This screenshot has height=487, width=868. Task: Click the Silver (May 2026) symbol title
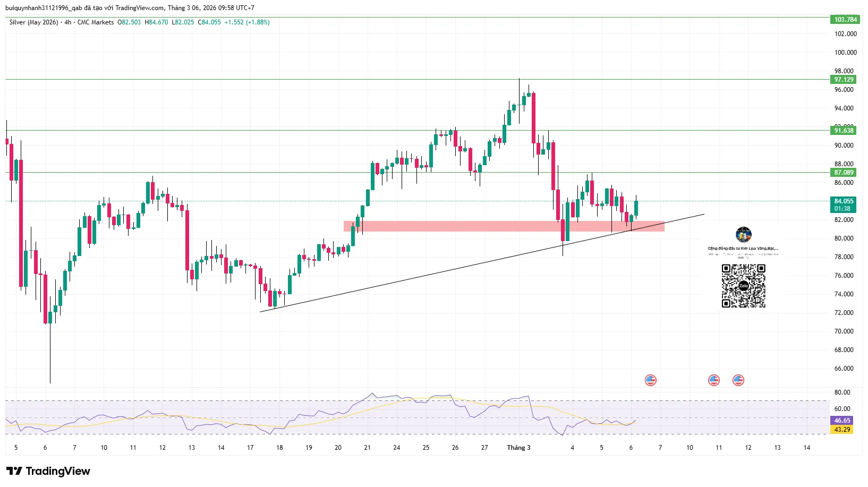33,22
